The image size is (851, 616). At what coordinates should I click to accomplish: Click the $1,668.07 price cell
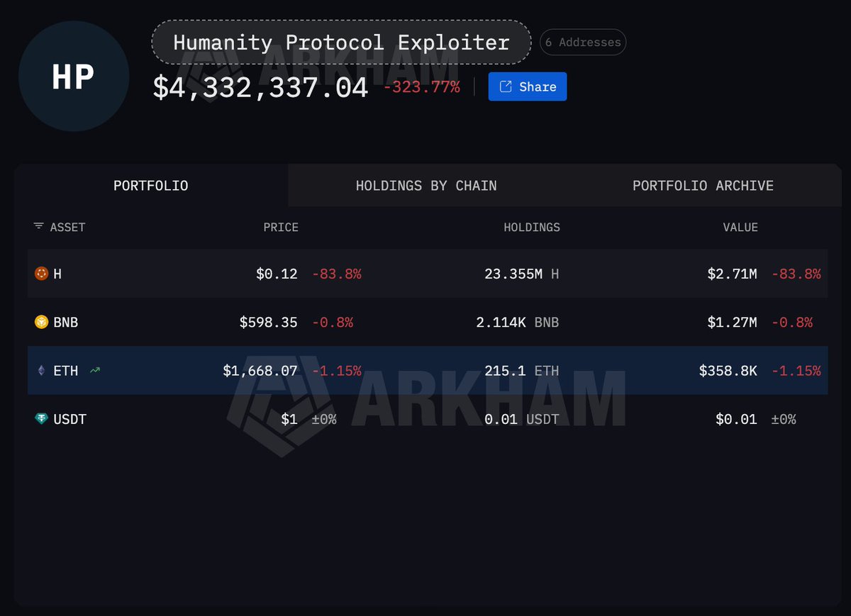(x=260, y=371)
